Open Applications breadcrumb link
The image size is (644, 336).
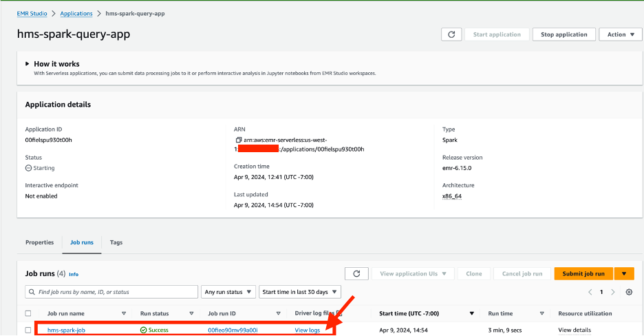76,14
